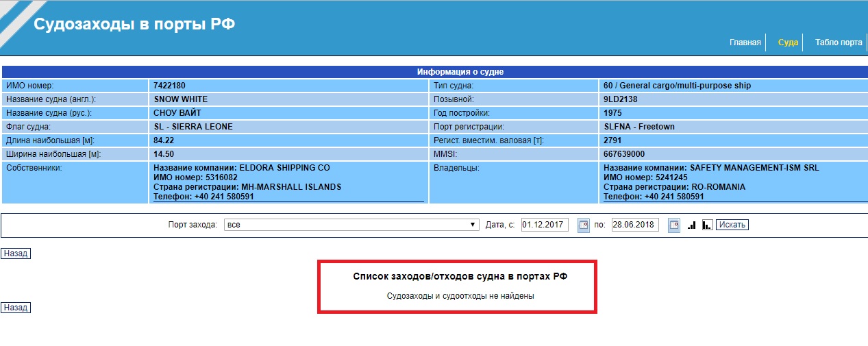Click the MMSI value 667639000
The image size is (868, 346).
[x=624, y=154]
